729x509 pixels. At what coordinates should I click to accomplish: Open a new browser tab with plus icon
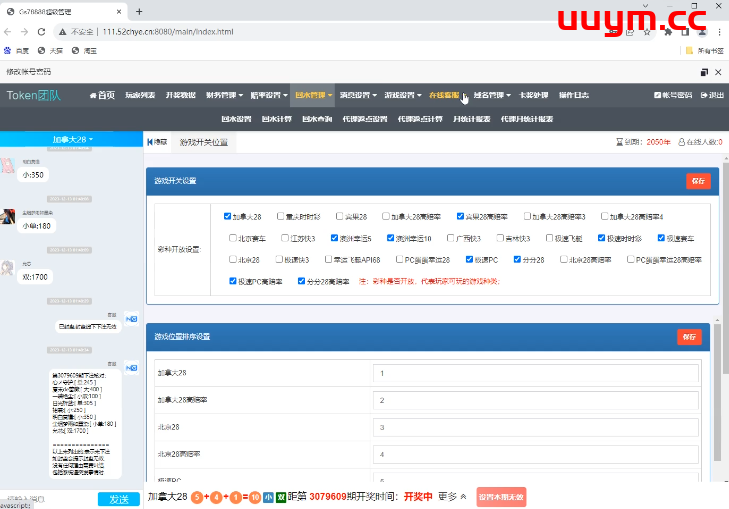click(x=139, y=11)
